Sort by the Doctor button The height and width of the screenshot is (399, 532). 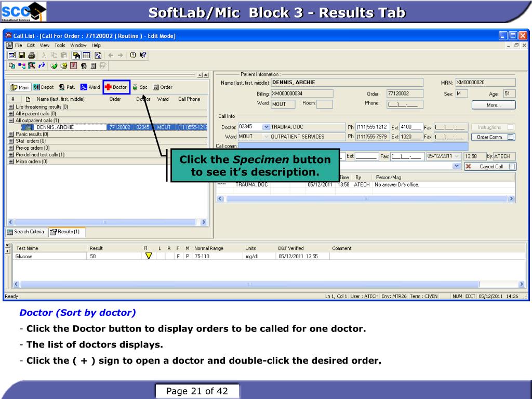[x=116, y=87]
